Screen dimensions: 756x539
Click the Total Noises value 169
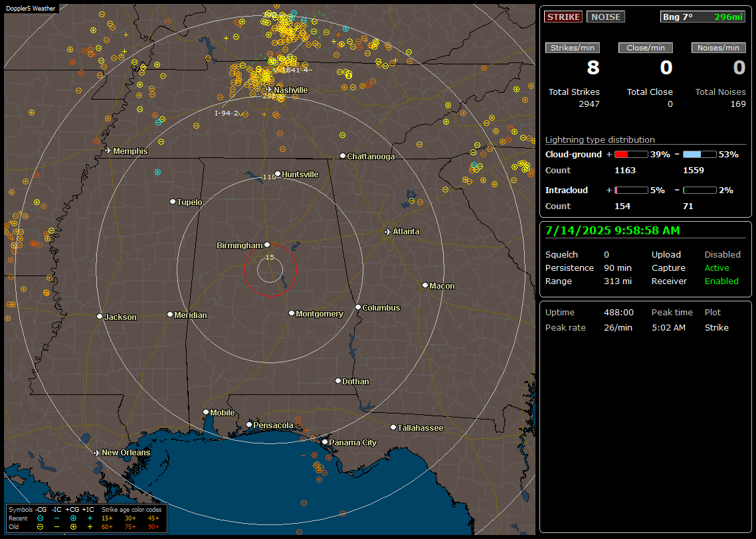737,104
